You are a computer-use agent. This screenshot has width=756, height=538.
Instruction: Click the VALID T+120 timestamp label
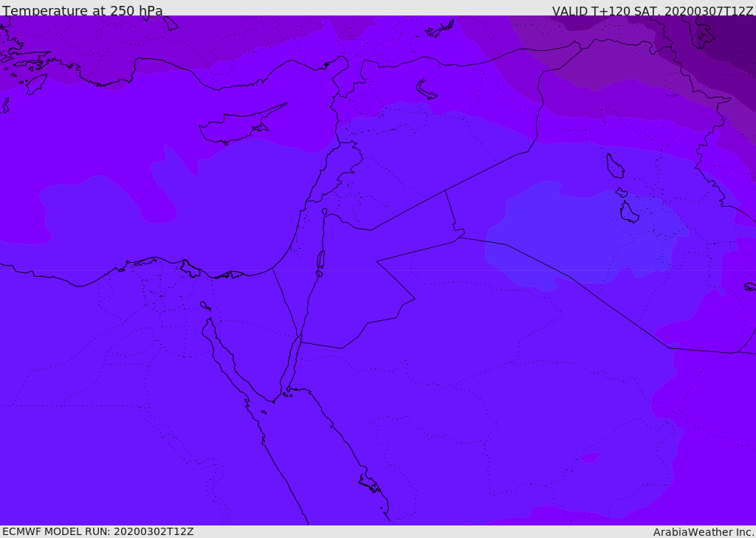coord(653,11)
